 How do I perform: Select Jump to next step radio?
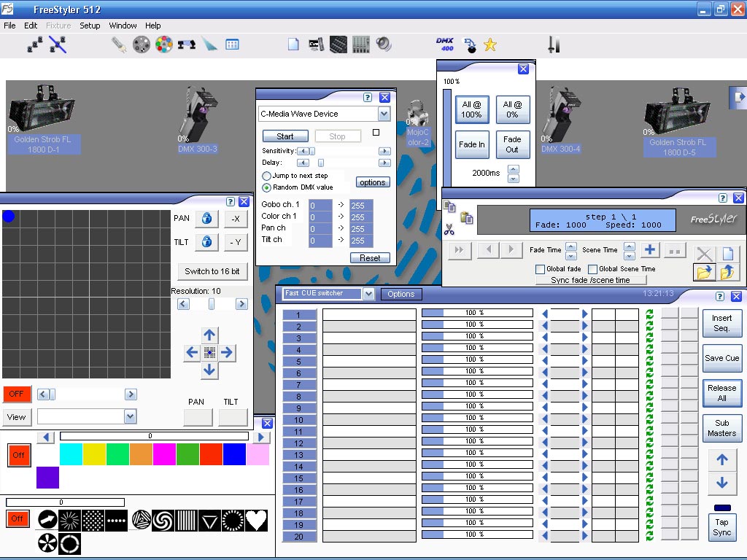pyautogui.click(x=267, y=176)
